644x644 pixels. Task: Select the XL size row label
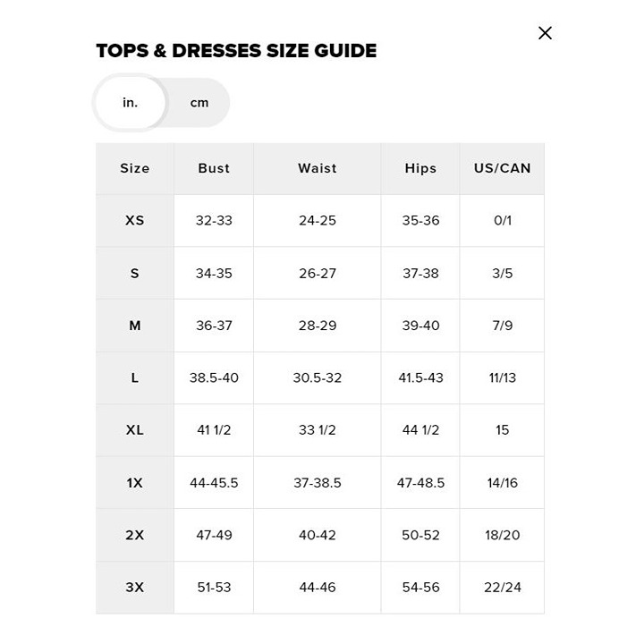point(135,430)
